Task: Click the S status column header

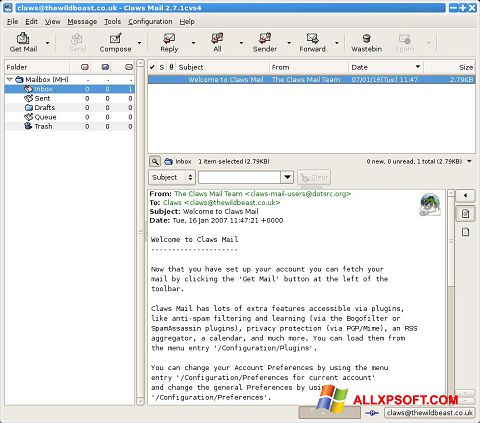Action: click(162, 67)
